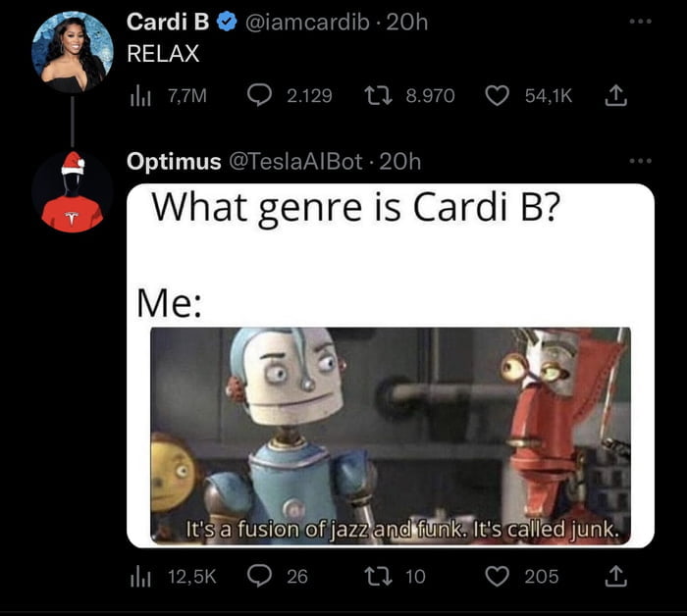This screenshot has width=687, height=616.
Task: Share the Optimus reply tweet
Action: (615, 576)
